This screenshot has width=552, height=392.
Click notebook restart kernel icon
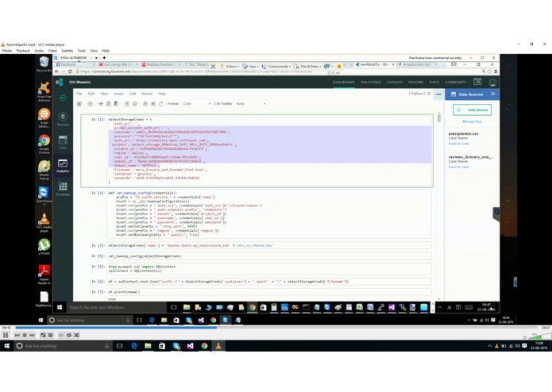pos(161,104)
